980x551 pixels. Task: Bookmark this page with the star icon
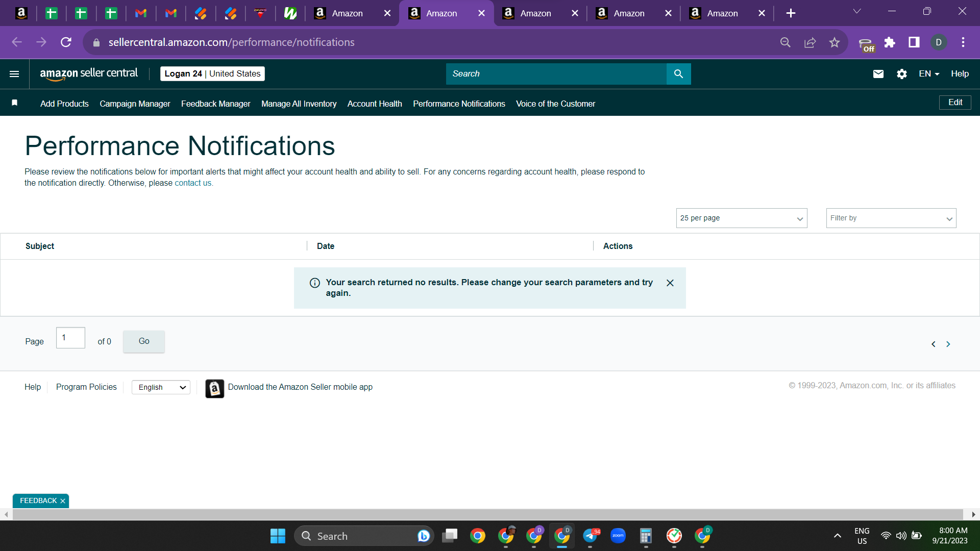point(835,42)
